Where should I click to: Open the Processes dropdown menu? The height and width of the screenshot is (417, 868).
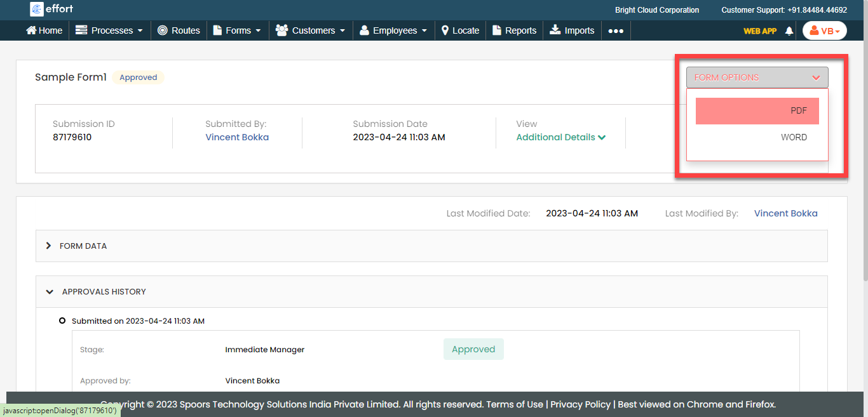(x=109, y=30)
